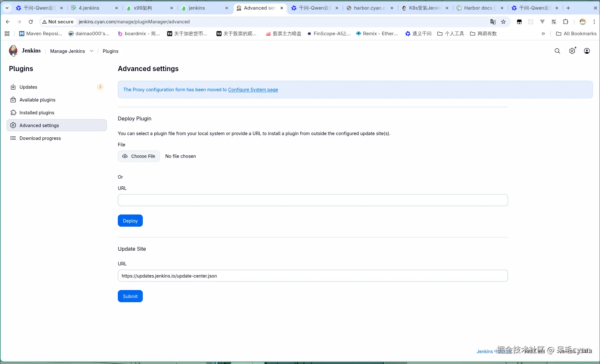The width and height of the screenshot is (600, 364).
Task: Open Updates in the Plugins sidebar
Action: pos(57,87)
